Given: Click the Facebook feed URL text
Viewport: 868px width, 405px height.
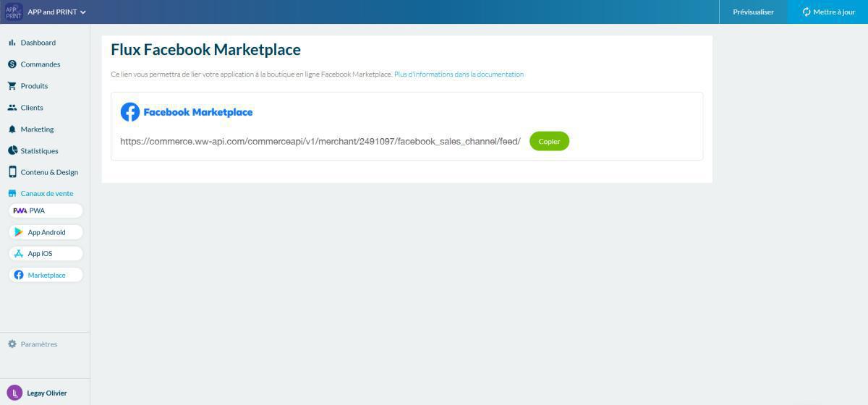Looking at the screenshot, I should 320,141.
